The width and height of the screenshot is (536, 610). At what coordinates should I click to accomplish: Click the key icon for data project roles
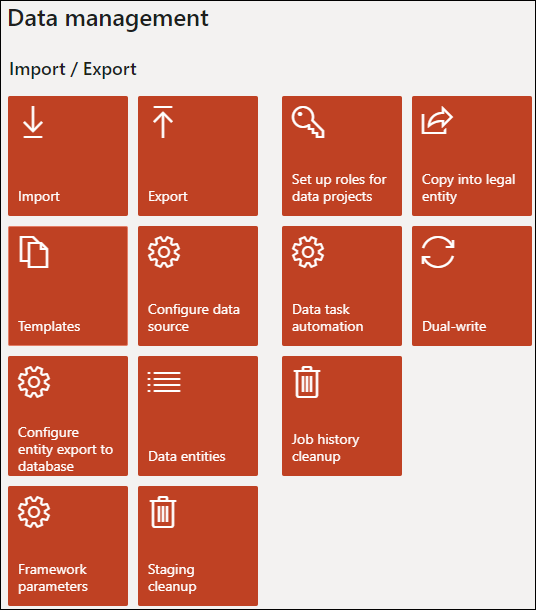308,122
